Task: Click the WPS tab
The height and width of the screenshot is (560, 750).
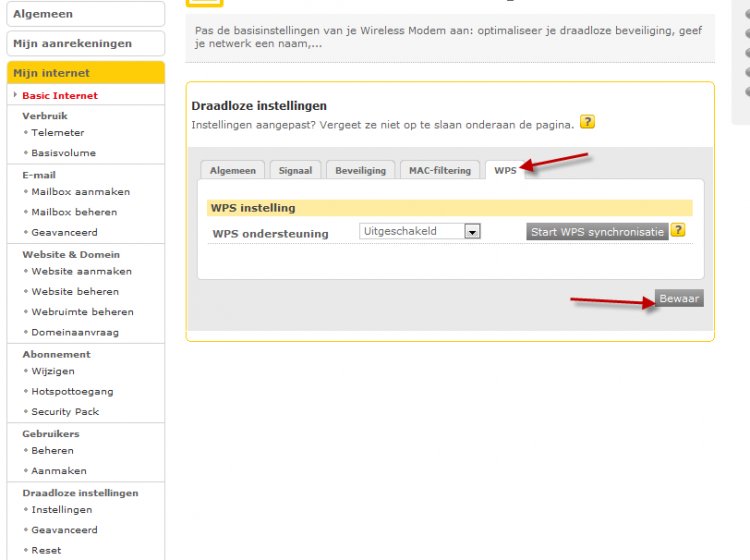Action: (505, 171)
